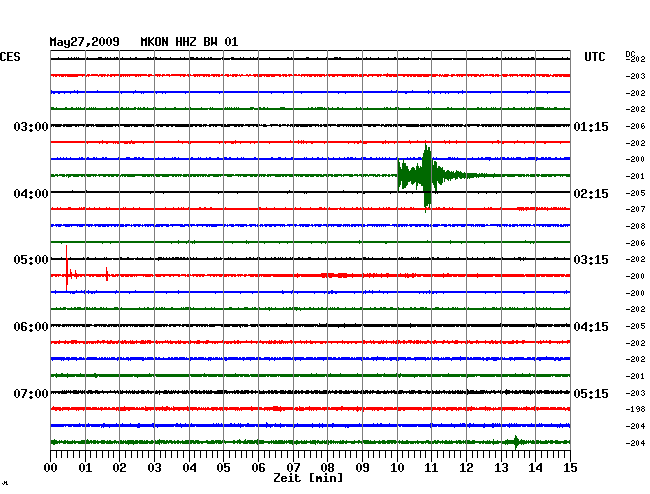
Task: Click the DC offset value -208
Action: [635, 226]
